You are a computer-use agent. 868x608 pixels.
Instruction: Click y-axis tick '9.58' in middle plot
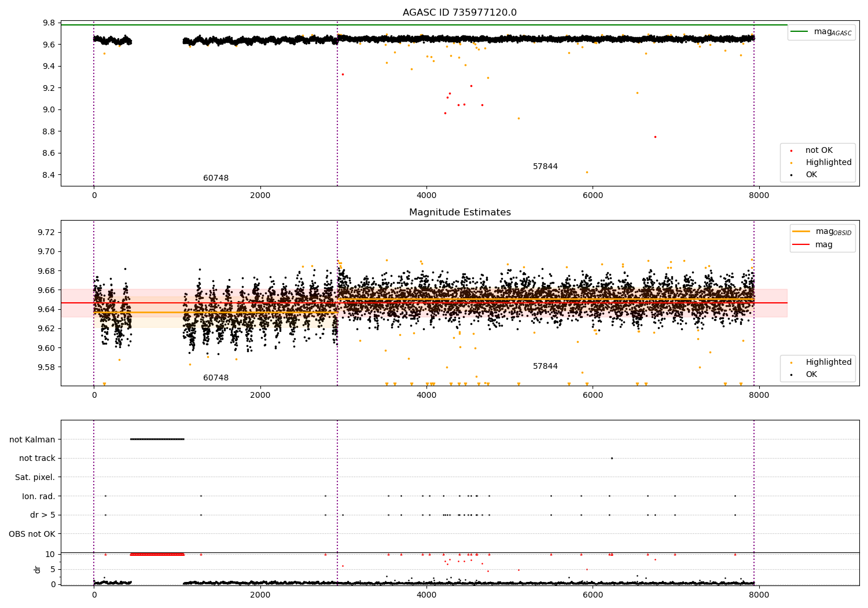46,368
